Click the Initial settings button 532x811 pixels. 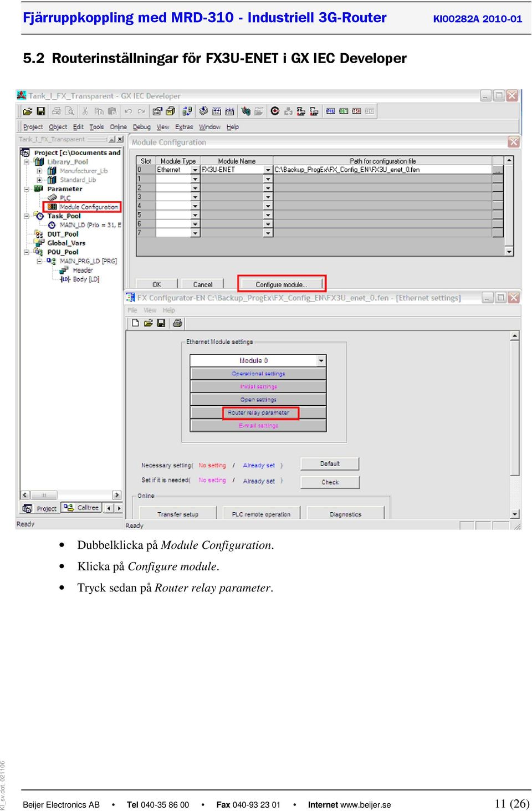(x=258, y=386)
